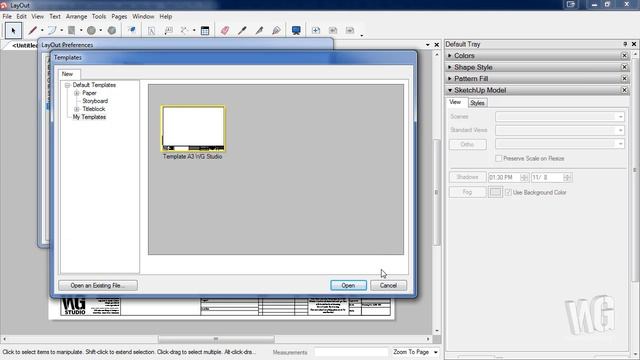Open Rectangle tool options arrow

(81, 31)
